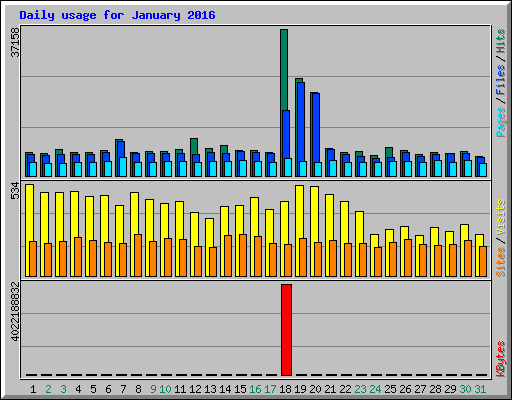Click the orange Sites legend label
Image resolution: width=512 pixels, height=400 pixels.
(501, 262)
